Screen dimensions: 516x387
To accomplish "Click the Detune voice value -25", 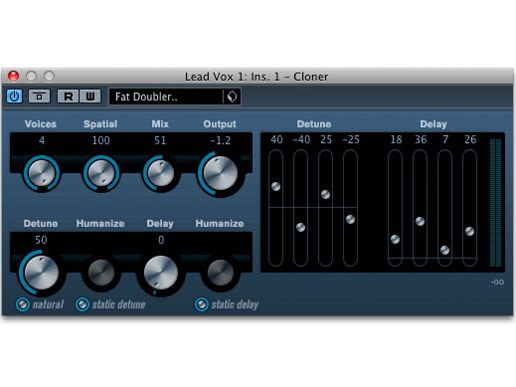I will [351, 139].
